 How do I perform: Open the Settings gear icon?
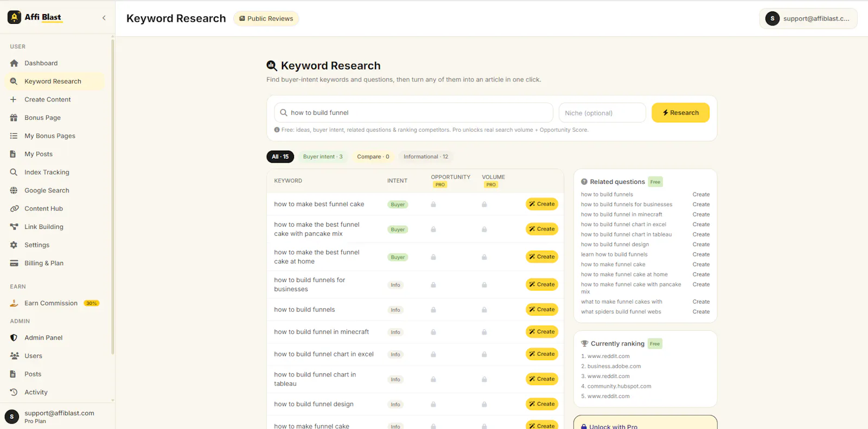pos(14,245)
